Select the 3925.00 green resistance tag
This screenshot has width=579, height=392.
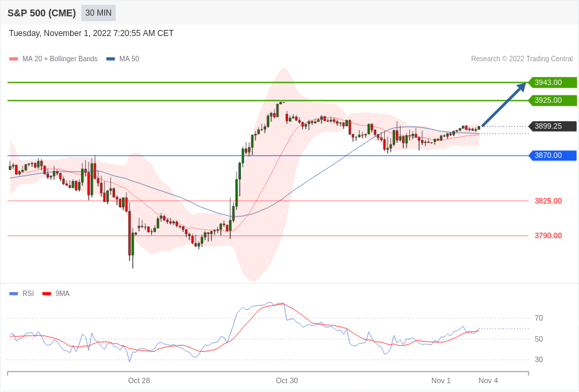click(552, 100)
